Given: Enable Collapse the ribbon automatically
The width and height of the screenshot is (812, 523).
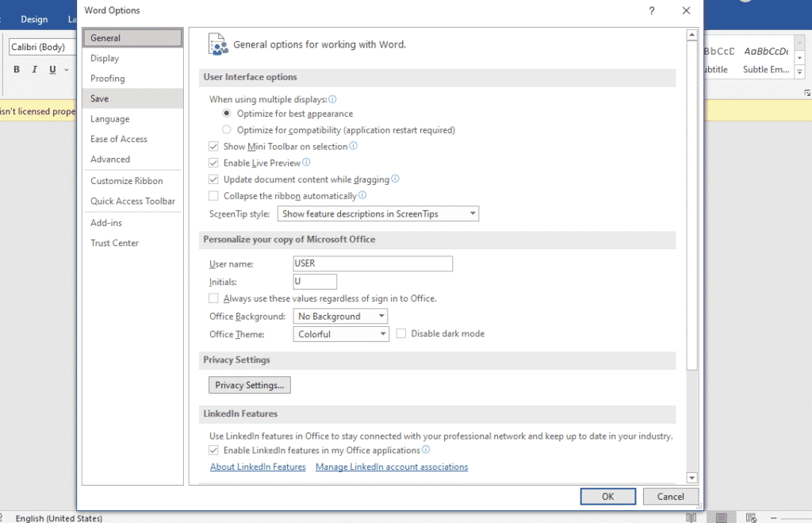Looking at the screenshot, I should 213,195.
